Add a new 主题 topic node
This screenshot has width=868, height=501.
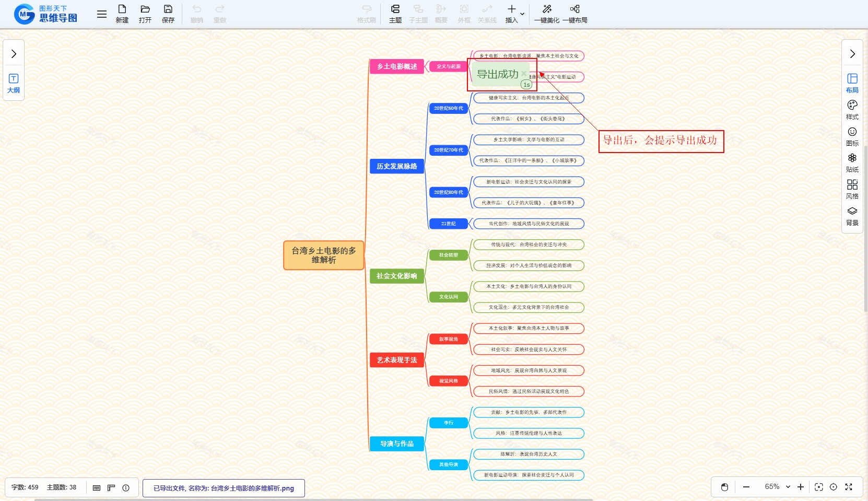[x=395, y=14]
